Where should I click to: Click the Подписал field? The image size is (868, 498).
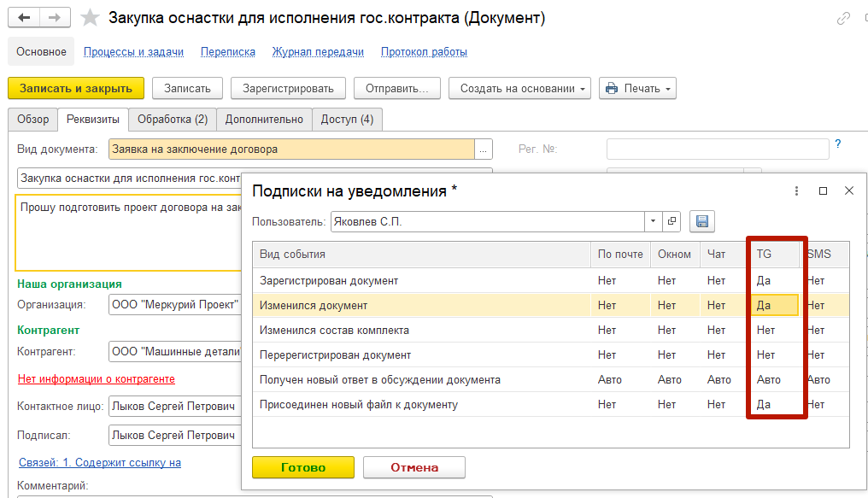click(x=175, y=436)
